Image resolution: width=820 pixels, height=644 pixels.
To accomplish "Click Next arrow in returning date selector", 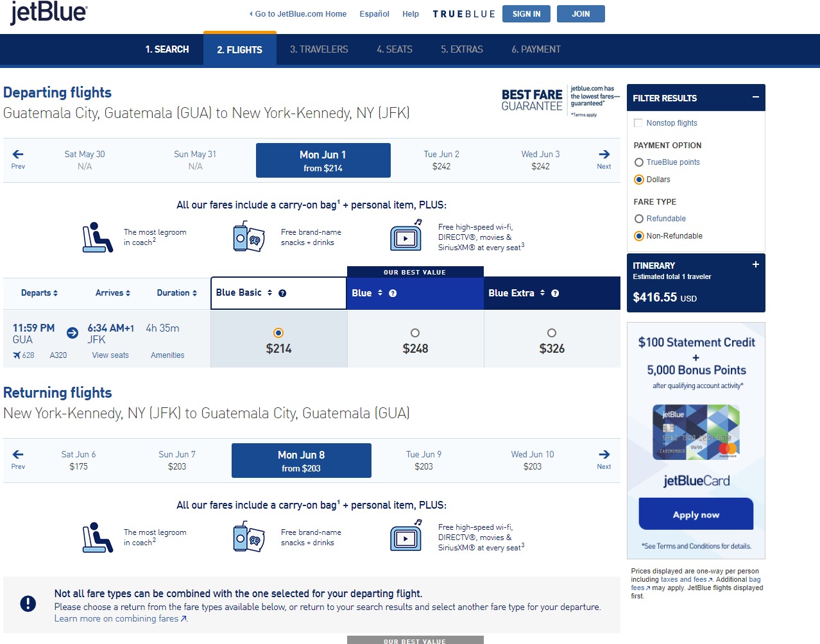I will pos(604,459).
